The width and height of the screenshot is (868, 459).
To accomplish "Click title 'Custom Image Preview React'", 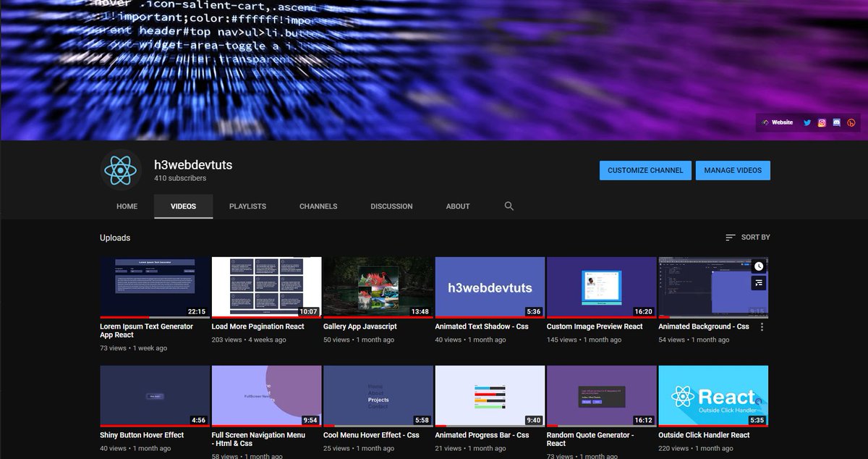I will tap(595, 327).
